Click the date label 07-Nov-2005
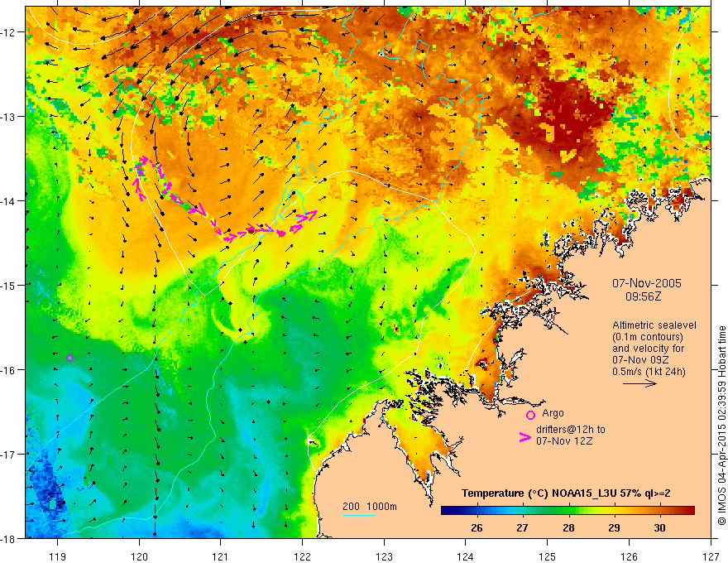 (x=647, y=283)
